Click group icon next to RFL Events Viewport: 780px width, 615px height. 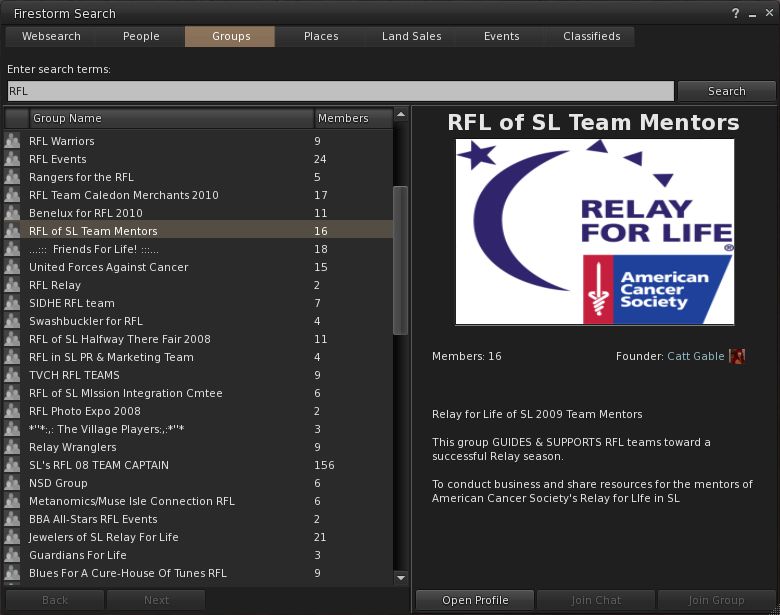pos(12,159)
